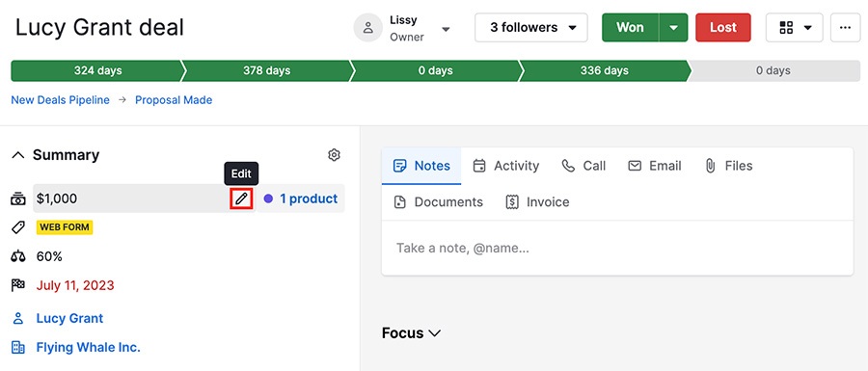
Task: Collapse the Summary section
Action: tap(18, 155)
